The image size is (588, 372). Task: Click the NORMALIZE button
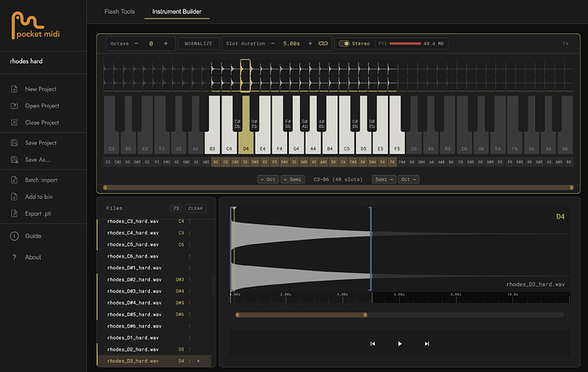(x=199, y=44)
